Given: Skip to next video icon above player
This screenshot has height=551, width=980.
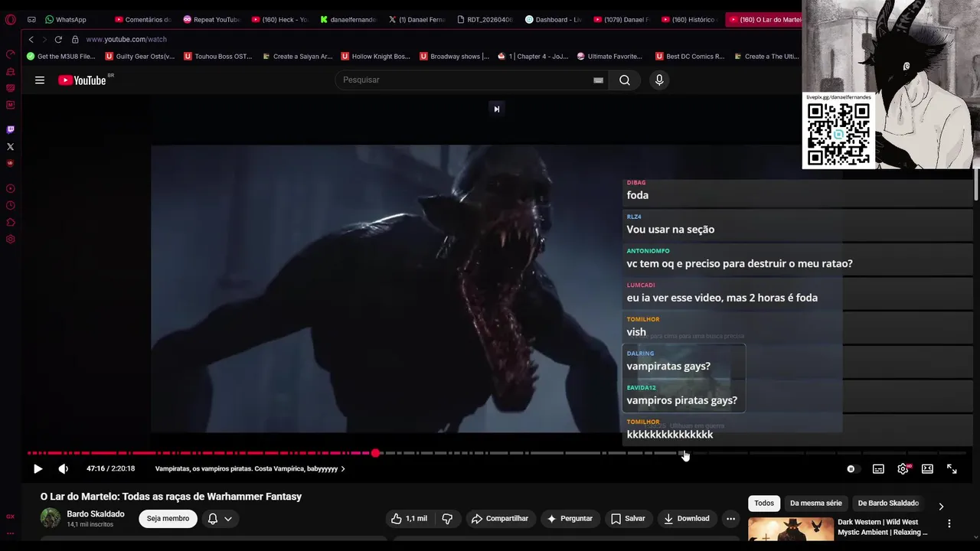Looking at the screenshot, I should click(496, 109).
